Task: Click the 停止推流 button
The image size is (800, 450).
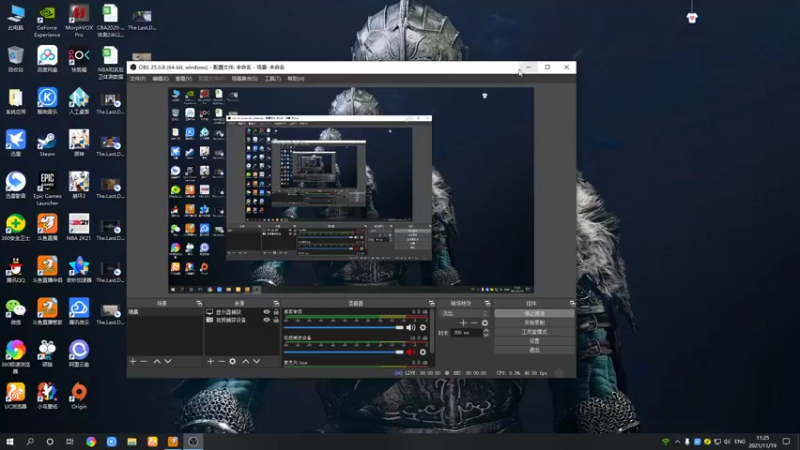Action: pos(534,314)
